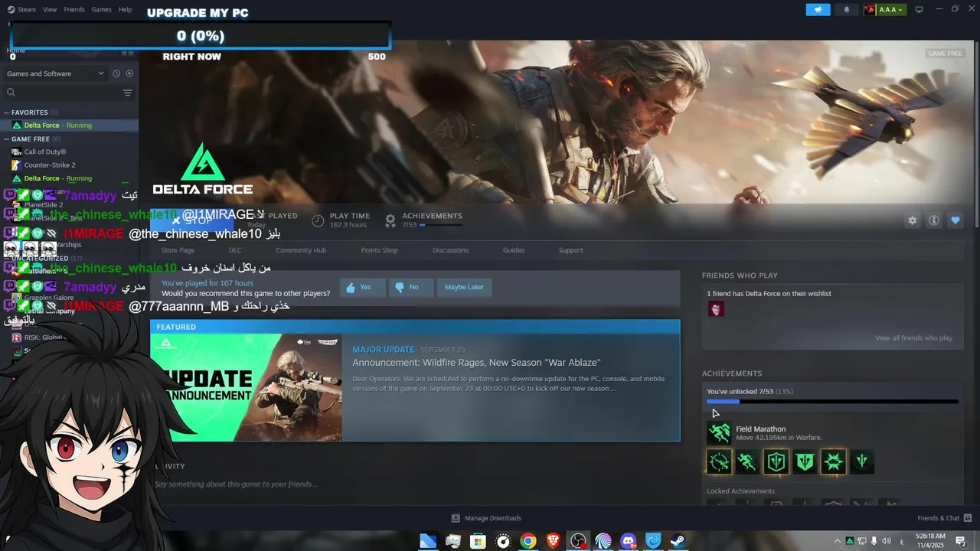Recommend the game with Yes

click(x=361, y=287)
